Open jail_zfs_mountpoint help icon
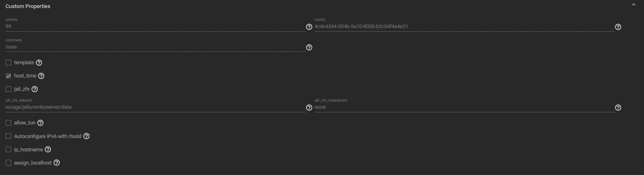The width and height of the screenshot is (644, 175). tap(618, 108)
